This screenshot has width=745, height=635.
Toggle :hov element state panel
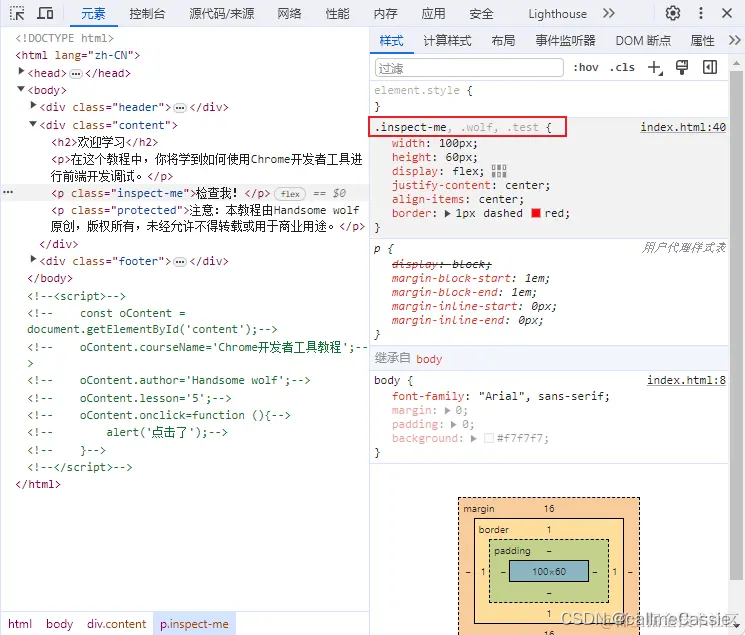585,67
